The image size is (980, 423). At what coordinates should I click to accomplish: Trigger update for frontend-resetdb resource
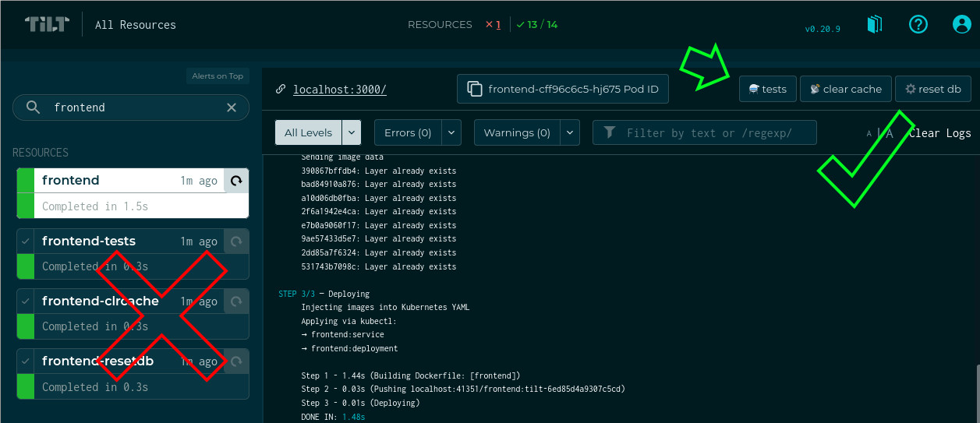point(236,361)
